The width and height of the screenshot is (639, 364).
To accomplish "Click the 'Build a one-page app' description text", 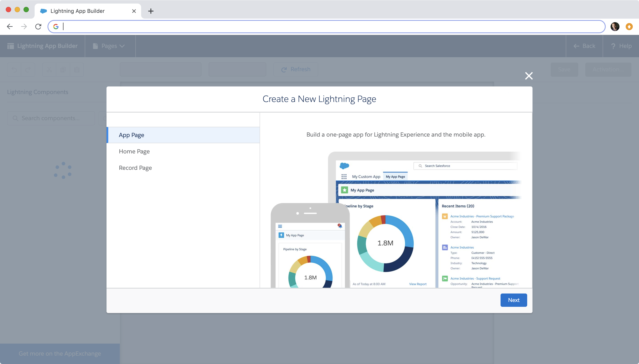I will (396, 135).
